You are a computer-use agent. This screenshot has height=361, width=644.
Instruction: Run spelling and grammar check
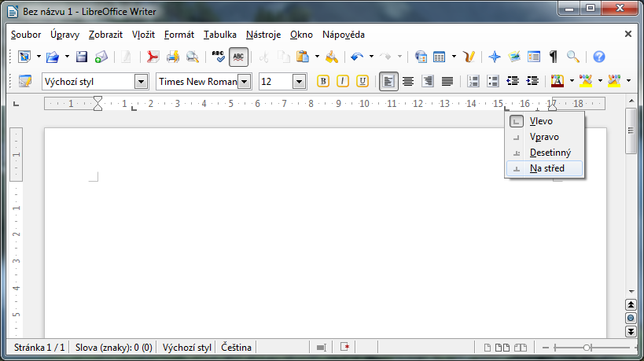coord(218,57)
